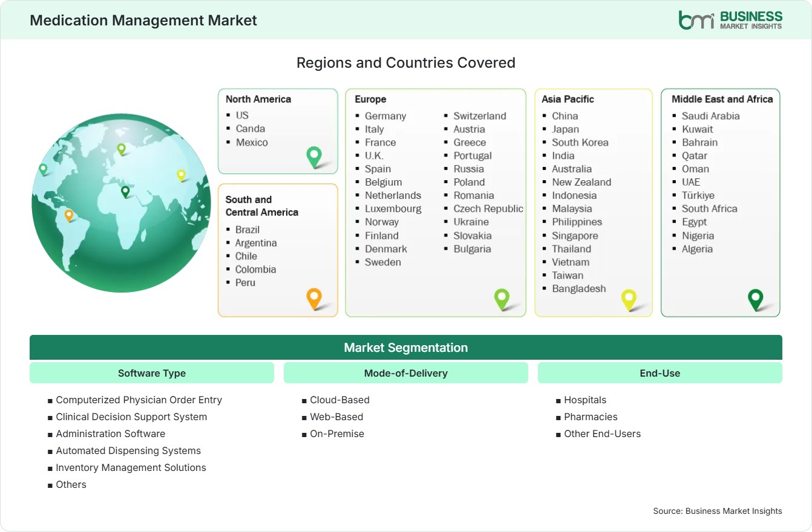Click Others under Software Type
Image resolution: width=812 pixels, height=532 pixels.
pos(71,484)
